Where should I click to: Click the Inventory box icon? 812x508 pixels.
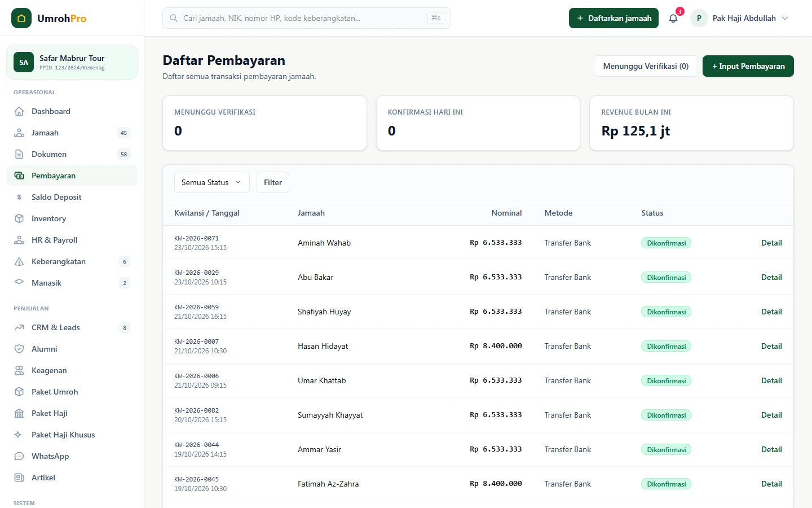point(19,218)
